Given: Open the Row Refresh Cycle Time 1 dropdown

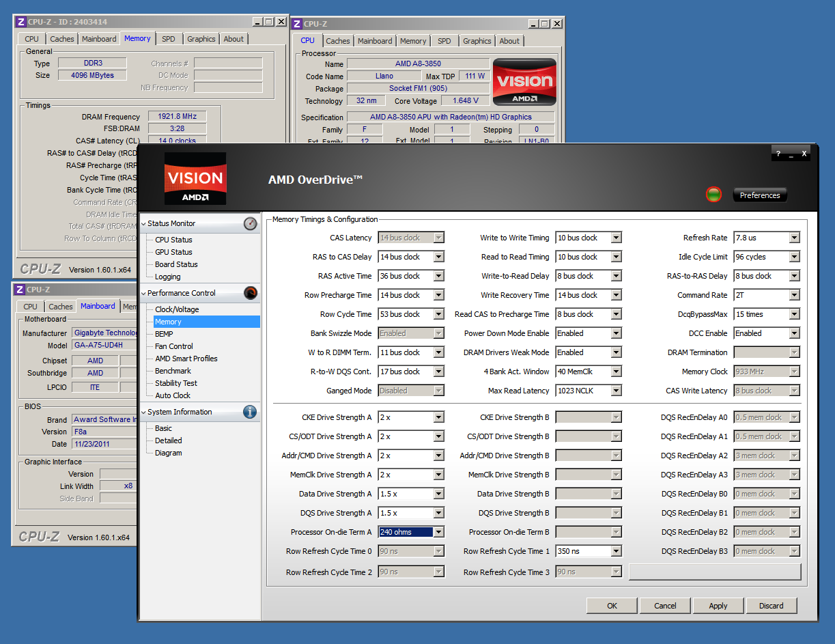Looking at the screenshot, I should [x=616, y=551].
